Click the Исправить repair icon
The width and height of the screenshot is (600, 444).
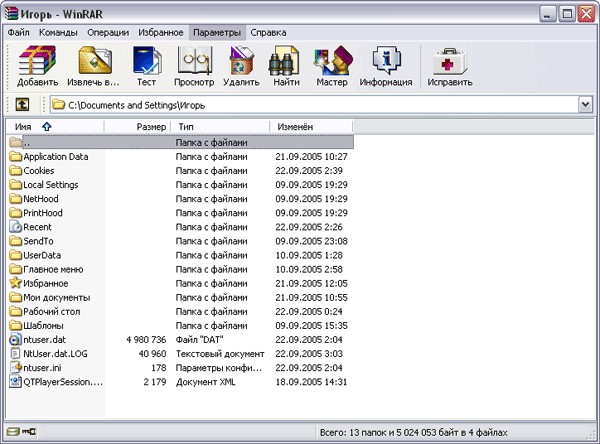pyautogui.click(x=450, y=61)
